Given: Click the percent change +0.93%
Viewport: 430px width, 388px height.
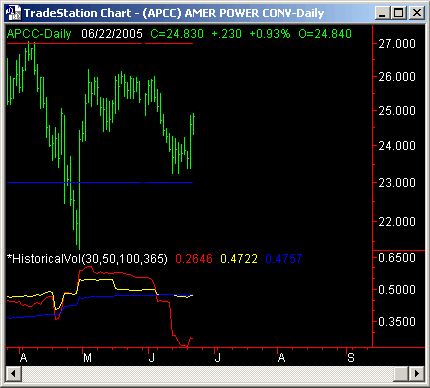Looking at the screenshot, I should coord(270,34).
